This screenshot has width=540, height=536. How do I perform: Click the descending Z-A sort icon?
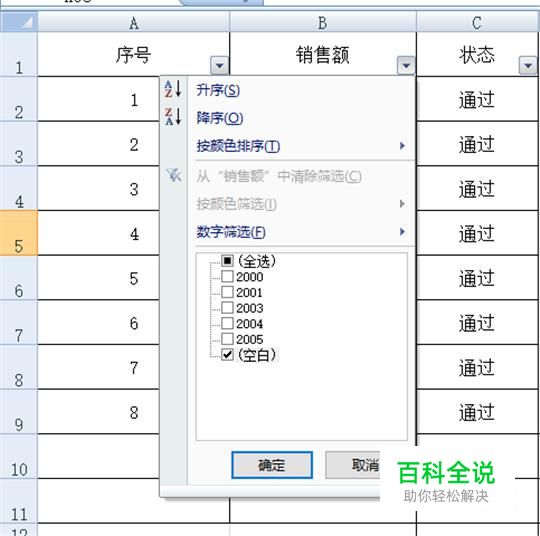click(173, 116)
